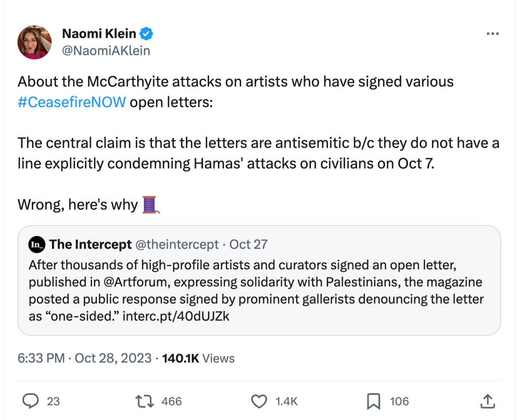
Task: Open Naomi Klein's profile picture
Action: point(34,42)
